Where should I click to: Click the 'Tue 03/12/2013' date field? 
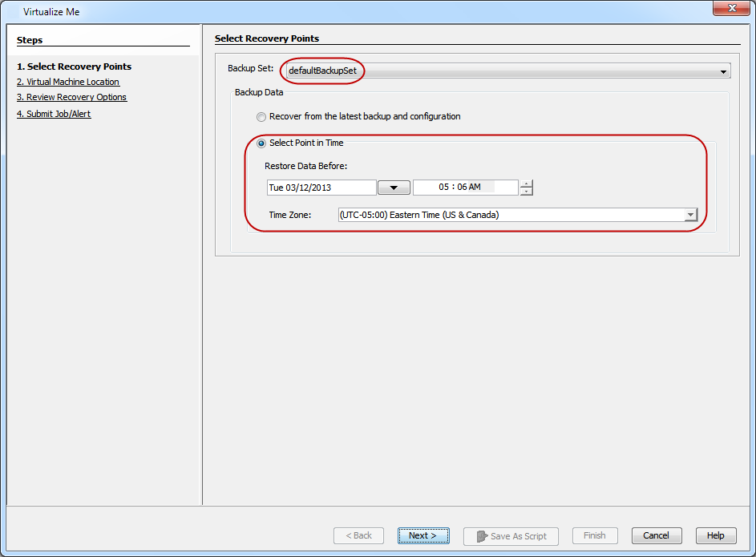[321, 188]
